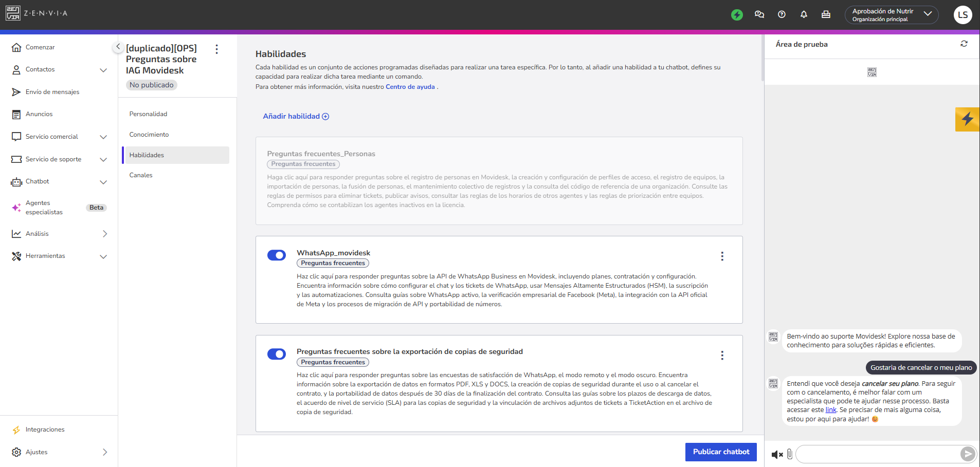Expand the Análisis arrow
980x467 pixels.
pos(104,234)
